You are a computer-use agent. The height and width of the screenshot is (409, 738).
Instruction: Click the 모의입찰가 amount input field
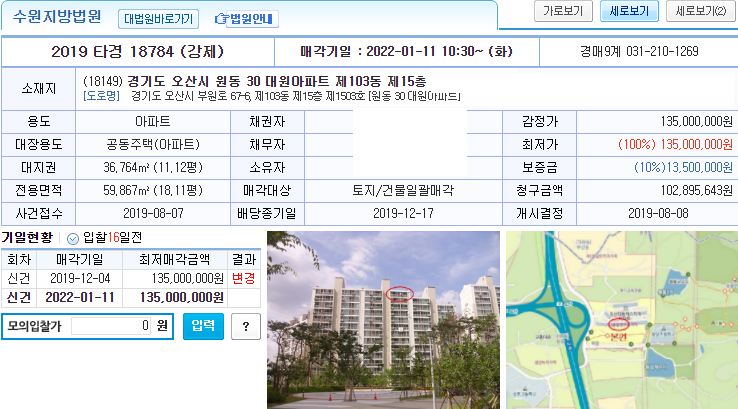(x=111, y=326)
